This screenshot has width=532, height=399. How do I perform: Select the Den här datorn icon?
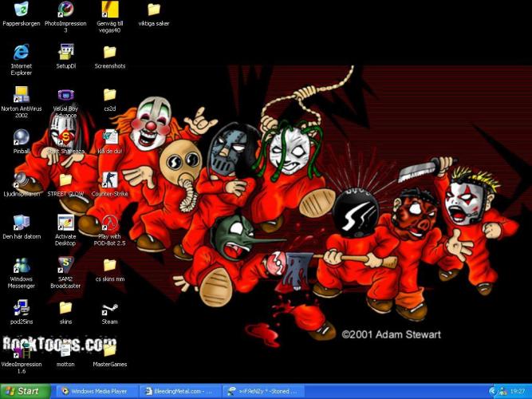coord(22,223)
